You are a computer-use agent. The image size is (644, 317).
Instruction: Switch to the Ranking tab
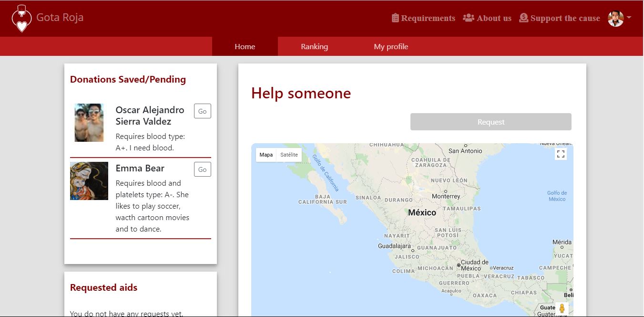pos(315,46)
